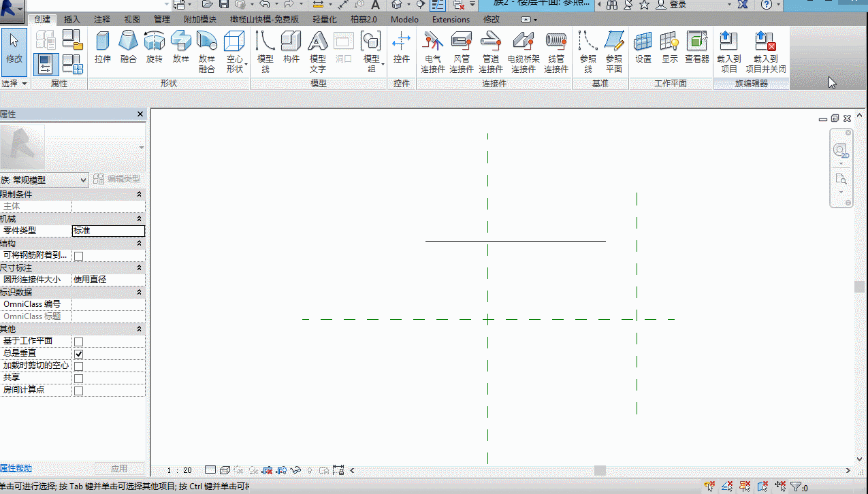Image resolution: width=868 pixels, height=494 pixels.
Task: Select the 拉伸 extrusion tool
Action: 103,47
